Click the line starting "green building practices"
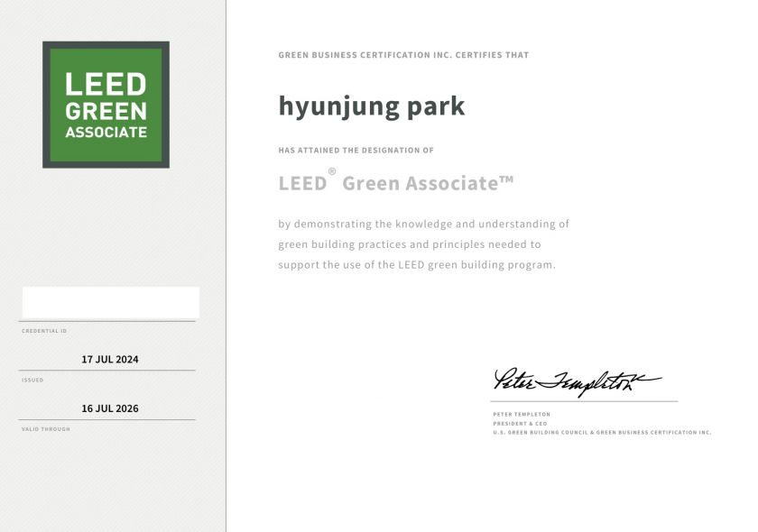This screenshot has height=532, width=758. [409, 244]
